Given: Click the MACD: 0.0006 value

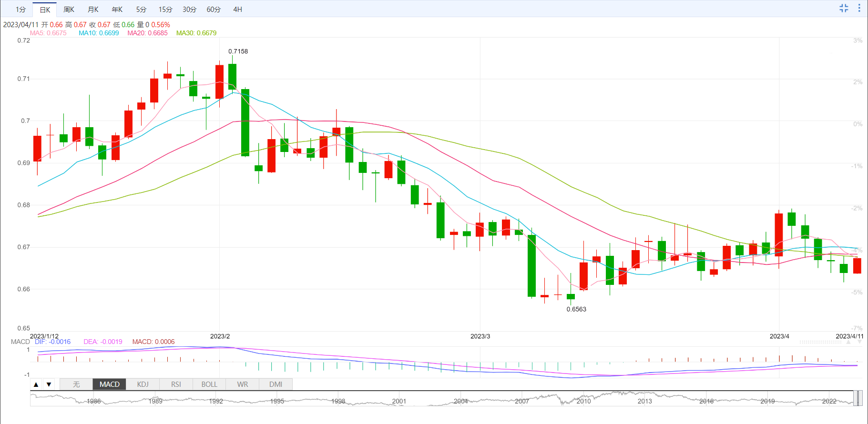Looking at the screenshot, I should [x=153, y=342].
